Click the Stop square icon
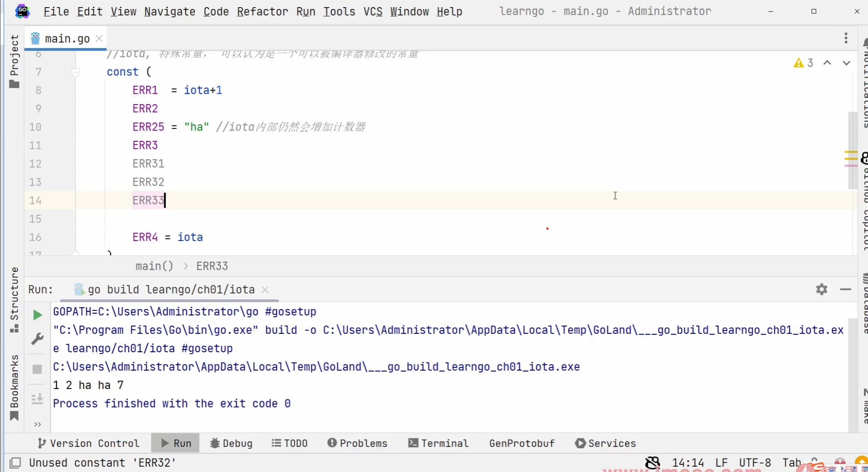Screen dimensions: 868x472 [38, 369]
